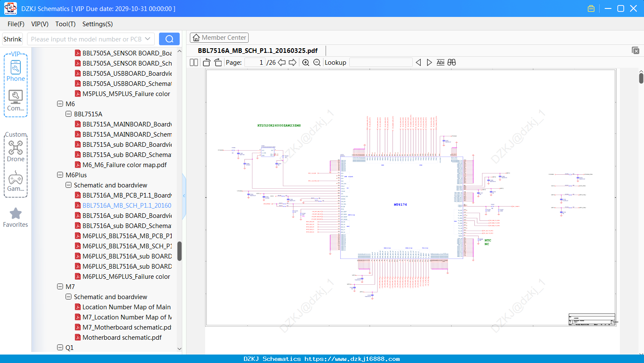Open M7_Motherboard schematic.pdf file
This screenshot has height=363, width=644.
pyautogui.click(x=127, y=327)
